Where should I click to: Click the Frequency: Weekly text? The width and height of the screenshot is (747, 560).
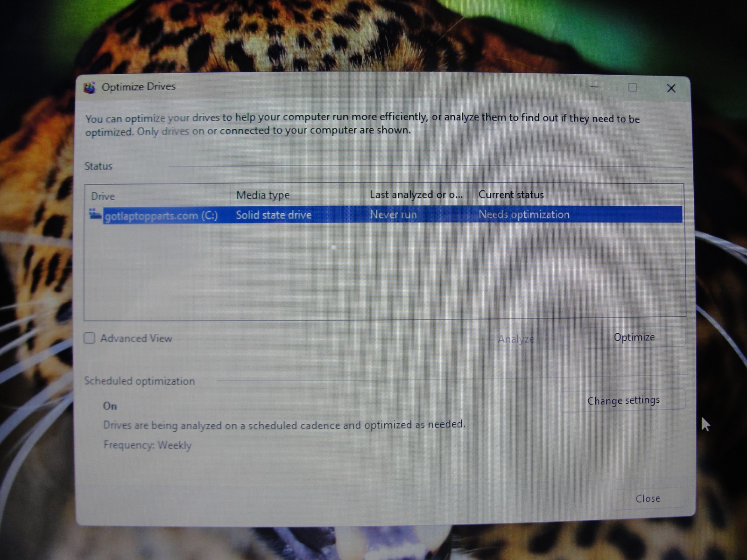pyautogui.click(x=148, y=445)
